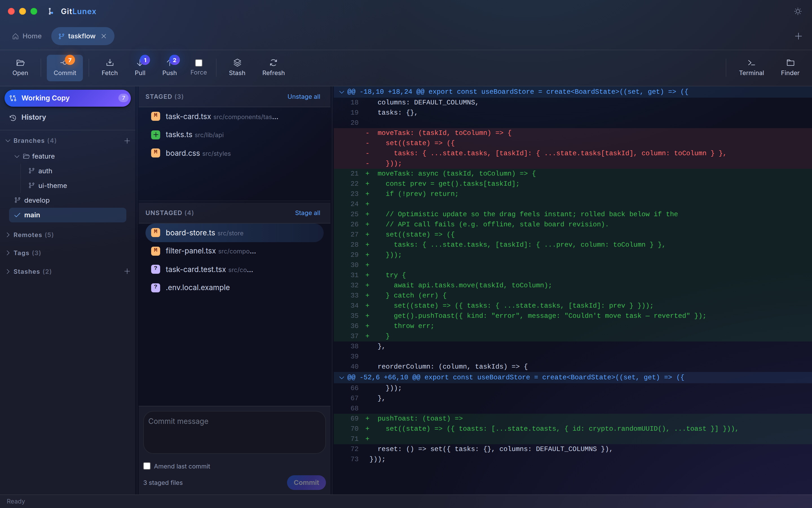
Task: Add a new repository tab with plus
Action: tap(798, 36)
